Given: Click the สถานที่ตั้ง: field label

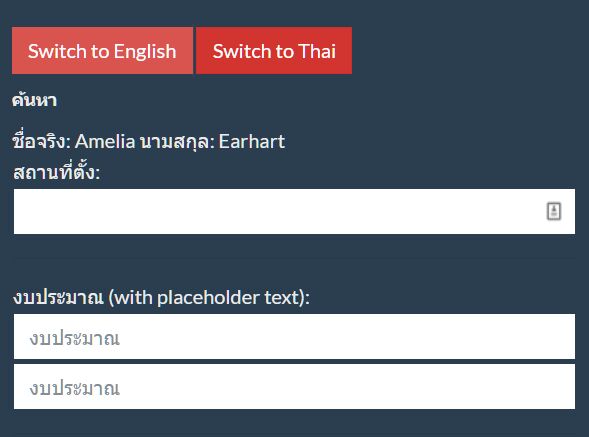Looking at the screenshot, I should point(57,172).
